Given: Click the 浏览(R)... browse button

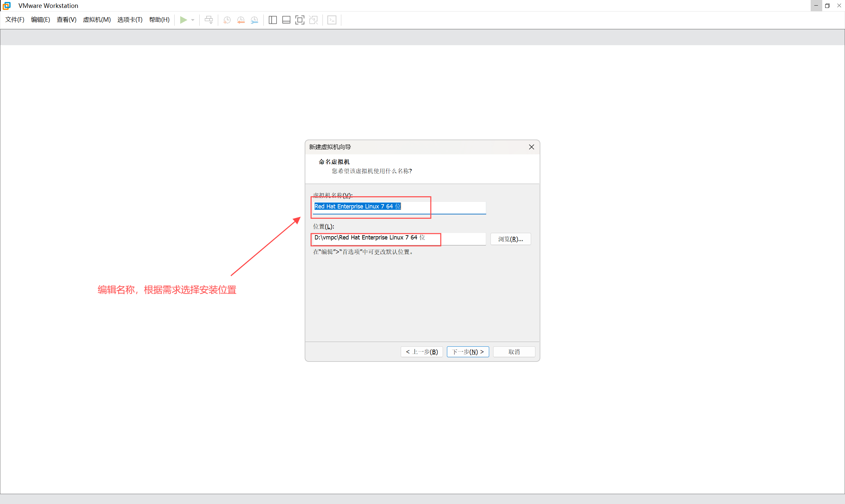Looking at the screenshot, I should pos(510,239).
